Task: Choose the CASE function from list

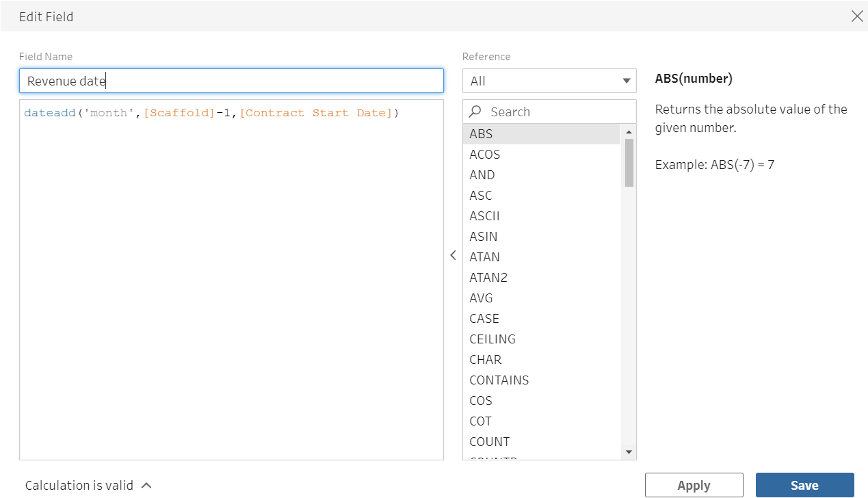Action: pos(484,319)
